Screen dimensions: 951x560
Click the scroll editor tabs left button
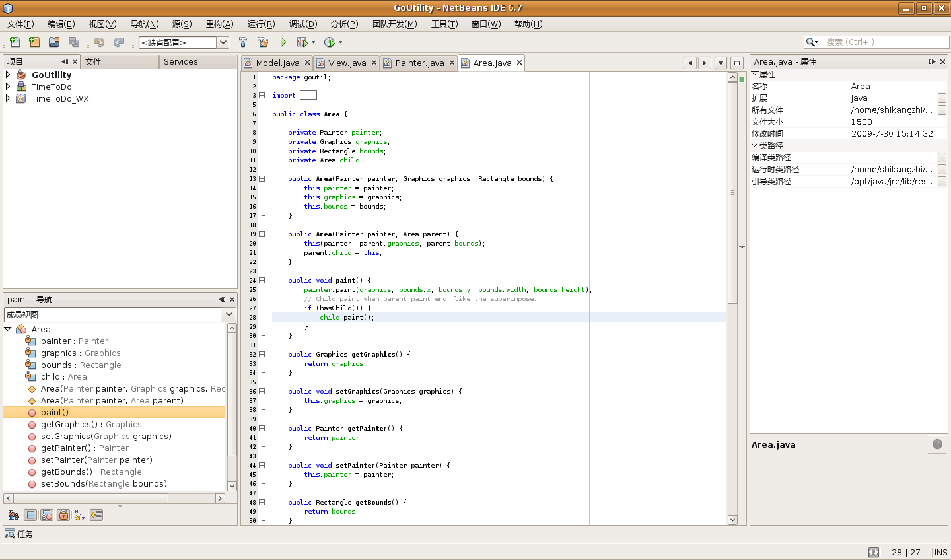[690, 63]
